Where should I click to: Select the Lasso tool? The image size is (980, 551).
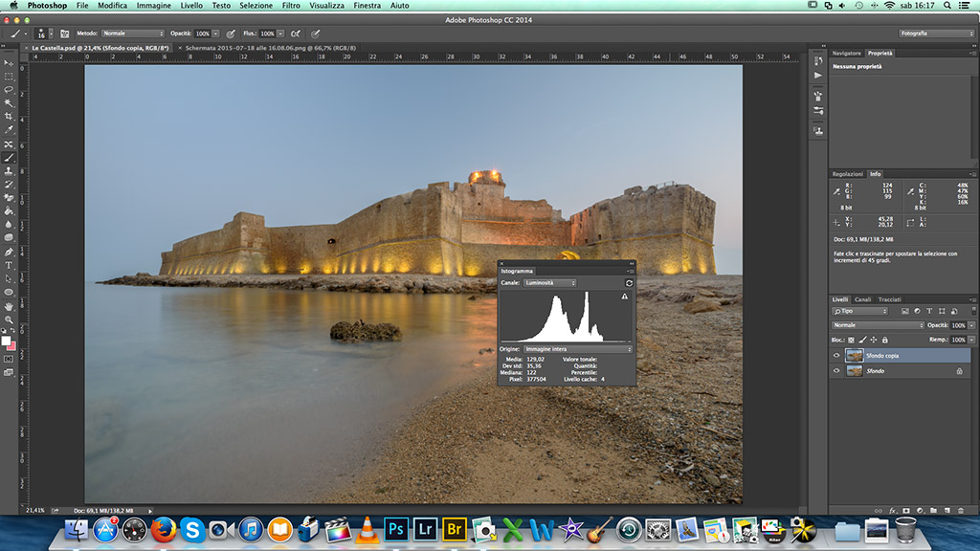(x=9, y=90)
